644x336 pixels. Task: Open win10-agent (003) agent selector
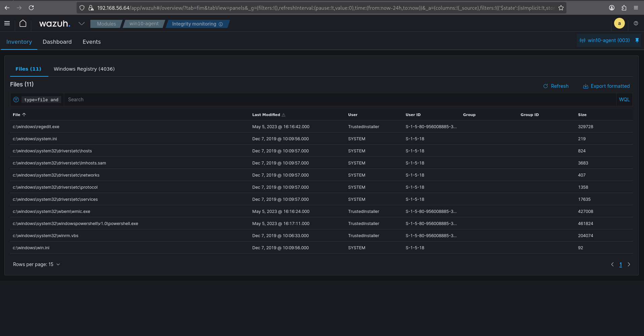tap(605, 40)
